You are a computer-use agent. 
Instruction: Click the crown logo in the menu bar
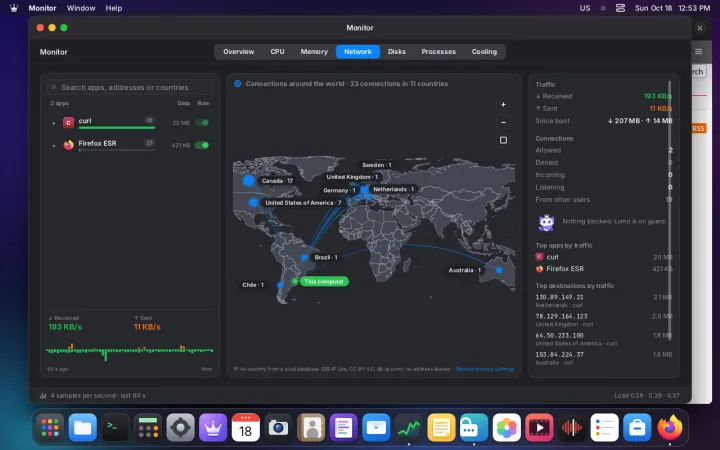pyautogui.click(x=14, y=8)
